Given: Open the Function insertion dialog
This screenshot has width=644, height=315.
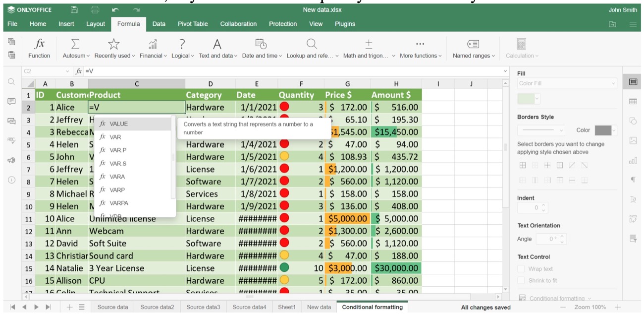Looking at the screenshot, I should (x=39, y=48).
